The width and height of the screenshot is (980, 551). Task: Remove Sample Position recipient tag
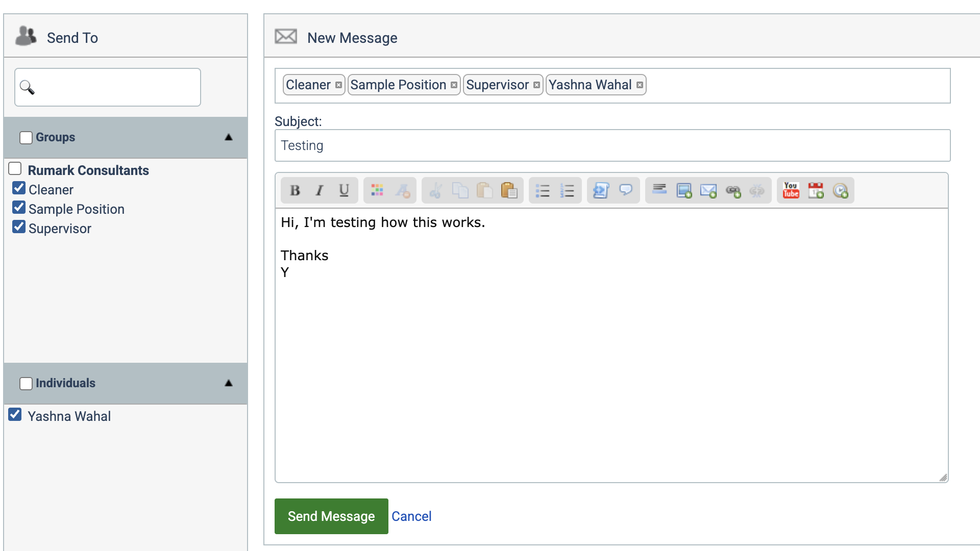454,85
